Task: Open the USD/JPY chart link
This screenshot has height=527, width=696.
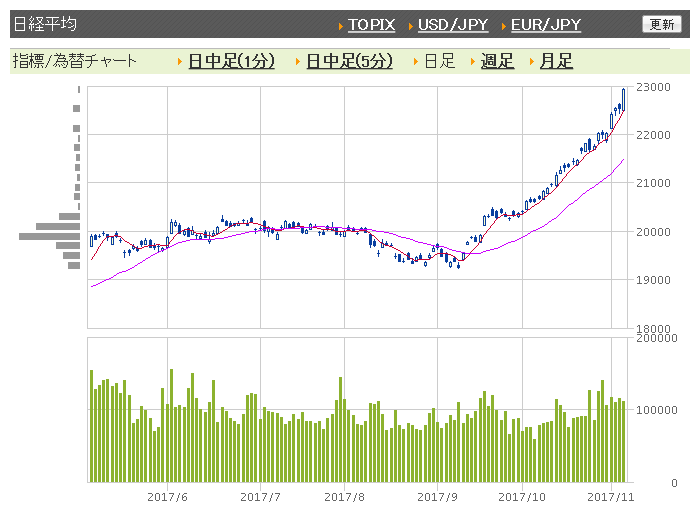Action: (x=453, y=25)
